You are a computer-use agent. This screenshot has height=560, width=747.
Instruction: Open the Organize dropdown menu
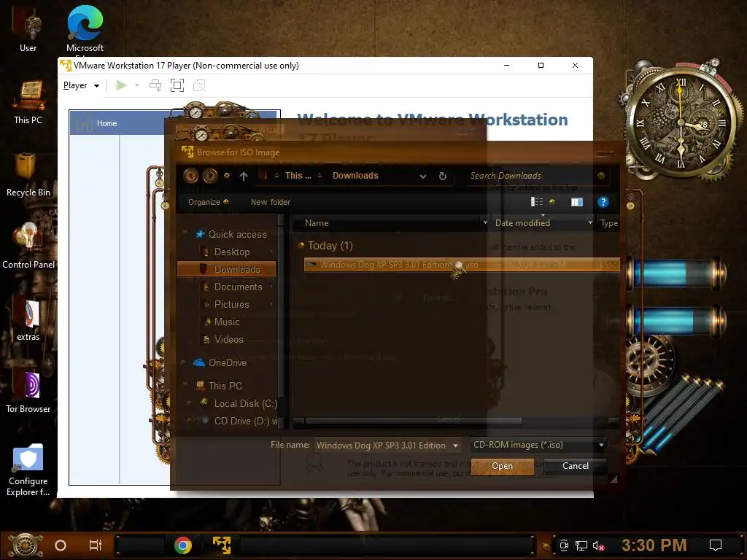(208, 202)
